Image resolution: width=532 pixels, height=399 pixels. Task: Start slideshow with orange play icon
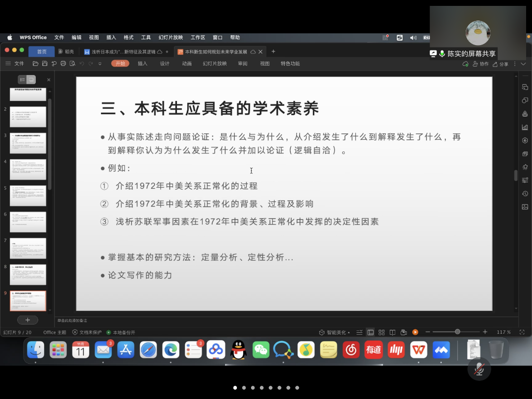click(x=415, y=332)
